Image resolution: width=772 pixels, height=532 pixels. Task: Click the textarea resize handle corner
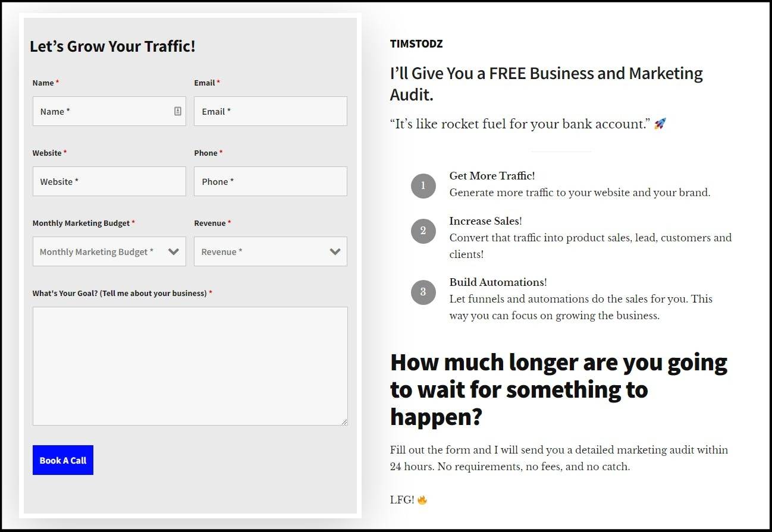tap(344, 421)
